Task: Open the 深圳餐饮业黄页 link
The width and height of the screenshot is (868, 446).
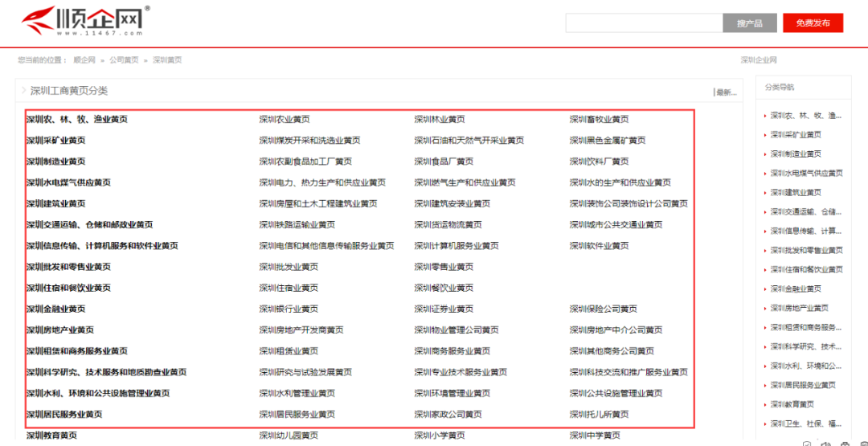Action: [444, 288]
